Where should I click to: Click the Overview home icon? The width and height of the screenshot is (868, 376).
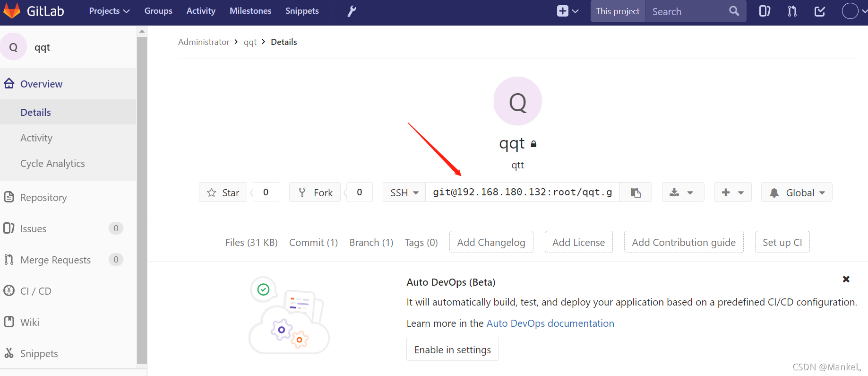9,84
